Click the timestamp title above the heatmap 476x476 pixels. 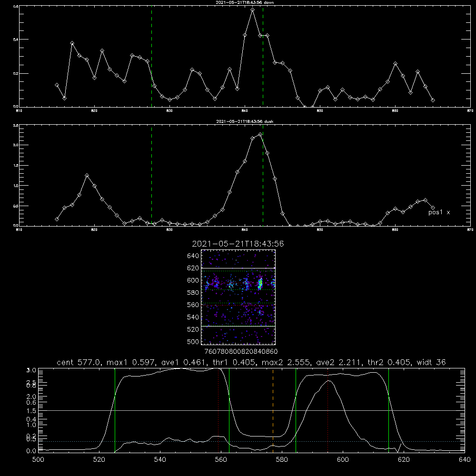coord(238,244)
